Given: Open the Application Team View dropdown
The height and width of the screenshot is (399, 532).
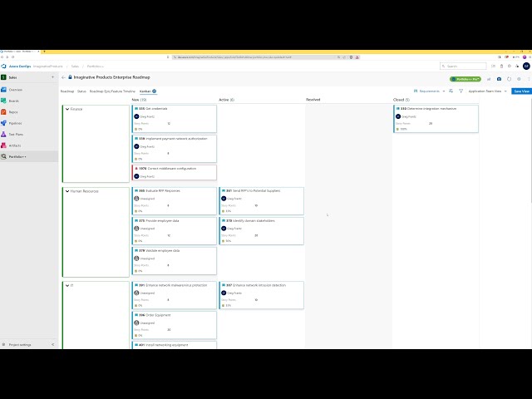Looking at the screenshot, I should 487,91.
